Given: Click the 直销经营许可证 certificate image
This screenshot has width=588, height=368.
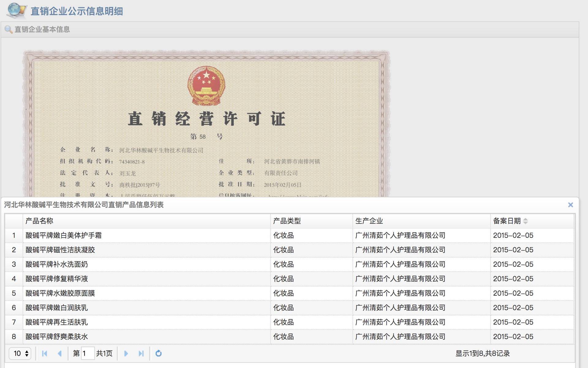Looking at the screenshot, I should (206, 122).
